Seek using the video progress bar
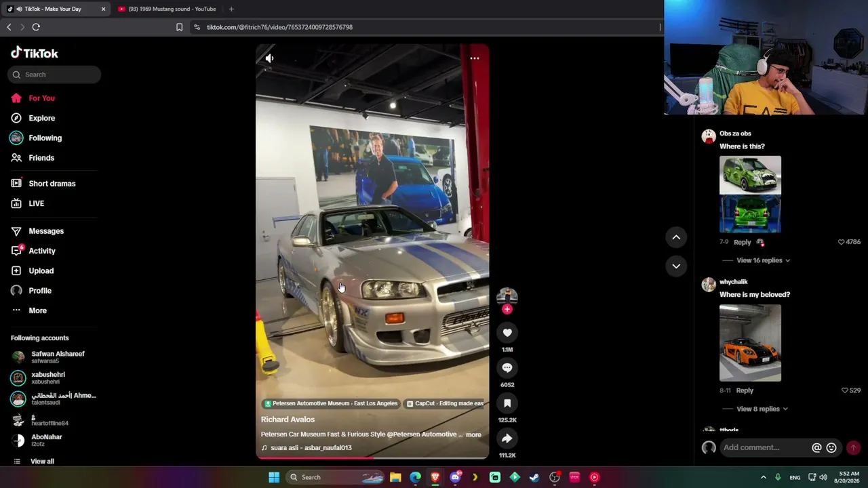Screen dimensions: 868x488 pyautogui.click(x=372, y=457)
